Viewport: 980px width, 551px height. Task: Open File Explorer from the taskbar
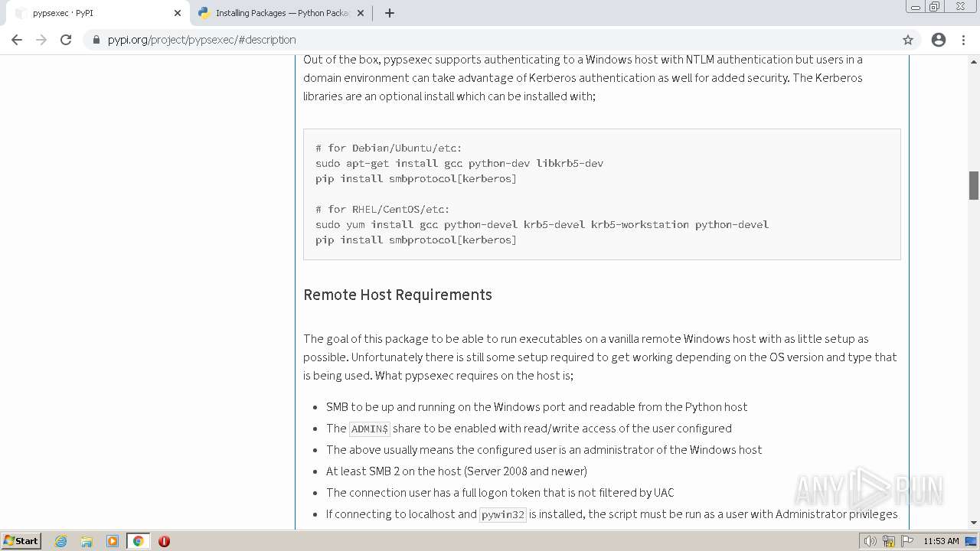click(x=87, y=541)
